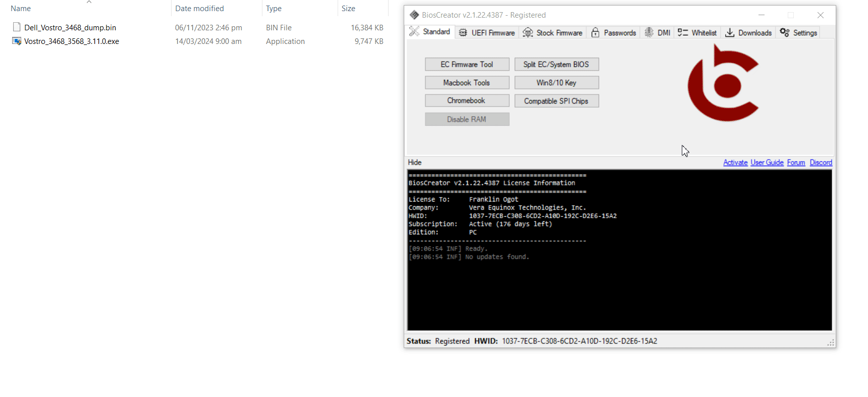Viewport: 868px width, 397px height.
Task: Open the Chromebook tool
Action: [467, 101]
